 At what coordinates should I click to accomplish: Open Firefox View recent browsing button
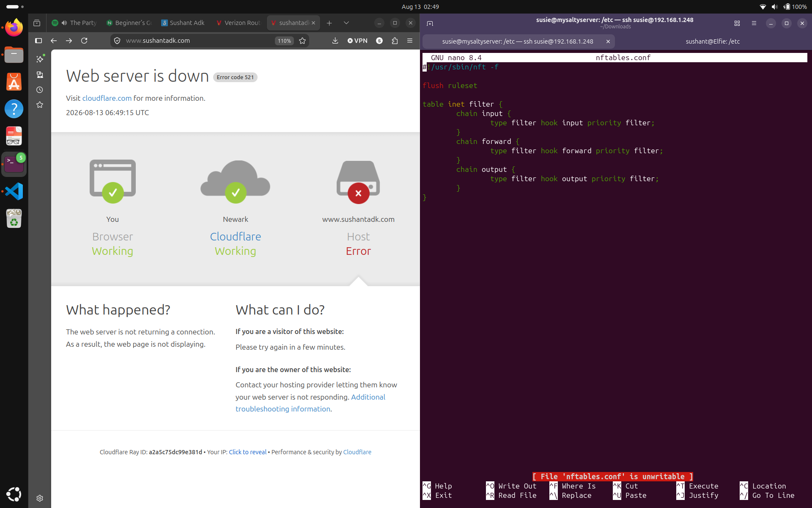click(x=37, y=23)
